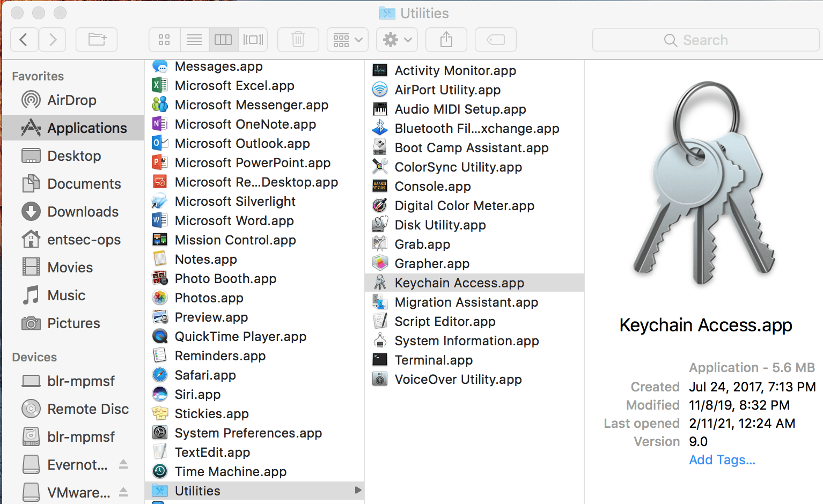
Task: Open entsec-ops home folder in sidebar
Action: [72, 240]
